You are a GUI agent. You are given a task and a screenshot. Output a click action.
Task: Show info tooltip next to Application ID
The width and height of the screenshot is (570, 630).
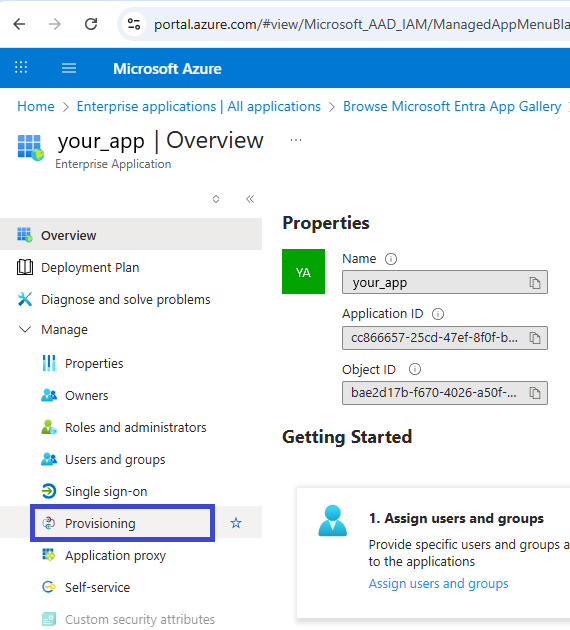point(438,314)
